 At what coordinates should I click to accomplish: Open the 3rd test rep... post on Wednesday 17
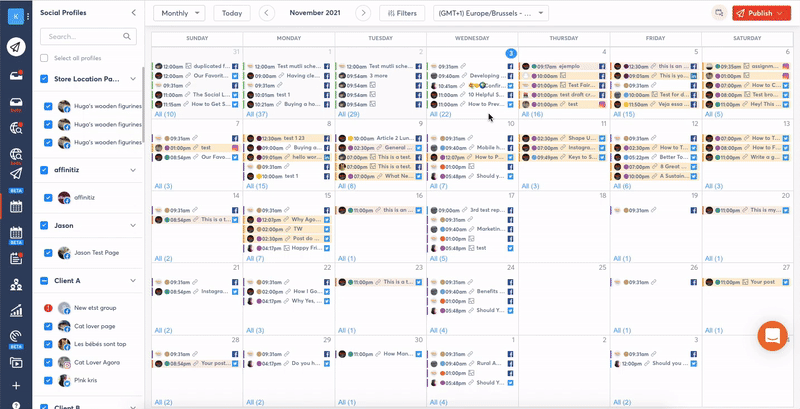(471, 210)
